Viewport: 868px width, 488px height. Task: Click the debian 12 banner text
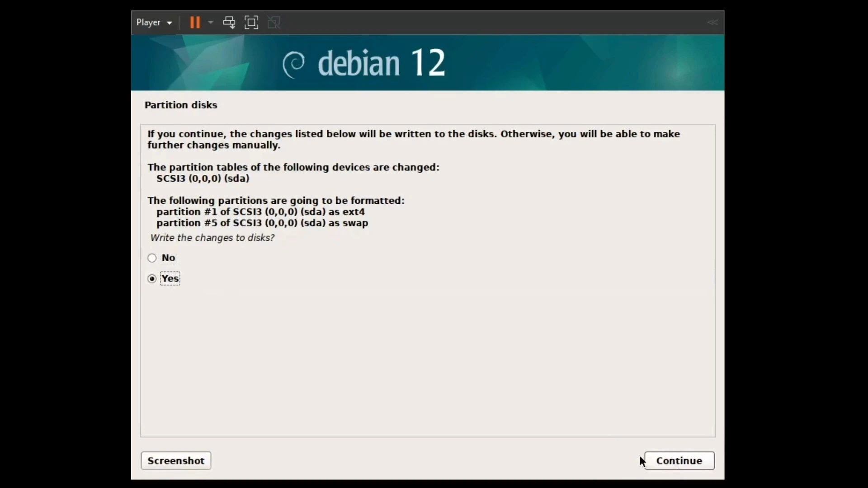(x=381, y=63)
